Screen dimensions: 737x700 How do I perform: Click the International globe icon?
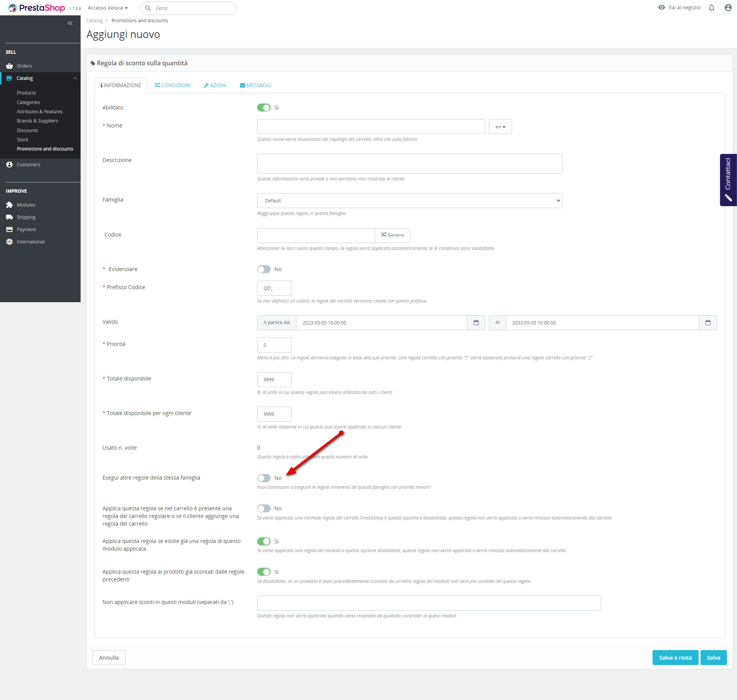click(x=10, y=242)
